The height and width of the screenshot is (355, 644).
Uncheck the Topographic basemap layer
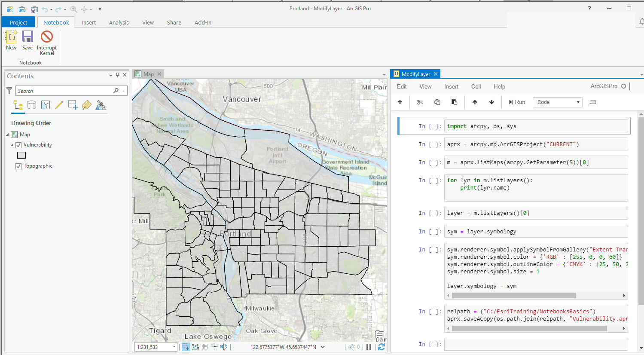[18, 166]
